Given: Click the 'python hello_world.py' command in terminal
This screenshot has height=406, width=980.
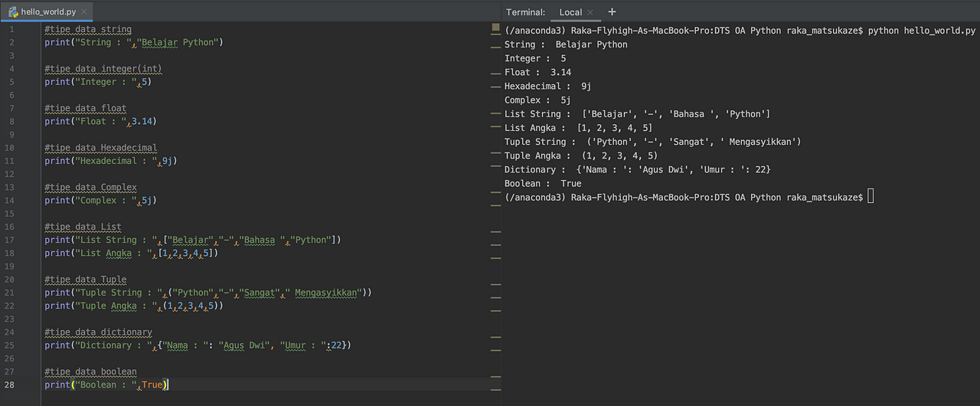Looking at the screenshot, I should (922, 31).
